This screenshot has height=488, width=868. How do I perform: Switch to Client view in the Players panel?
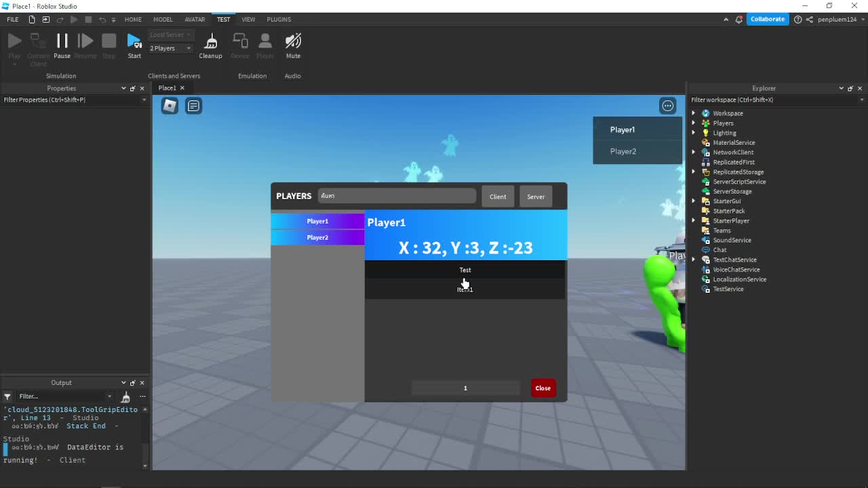click(x=498, y=197)
